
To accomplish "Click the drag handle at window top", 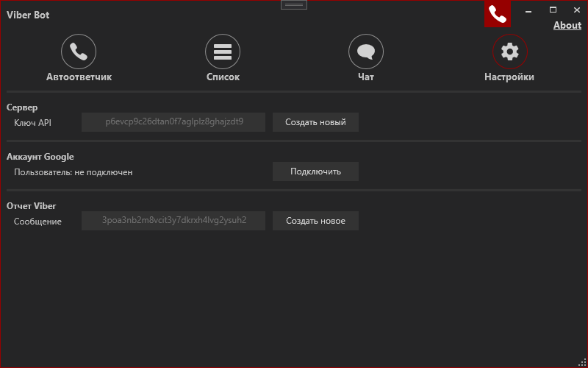I will click(x=294, y=4).
